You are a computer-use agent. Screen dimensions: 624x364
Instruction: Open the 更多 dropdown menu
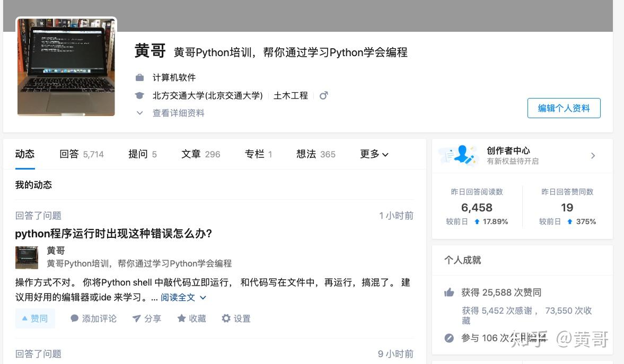pyautogui.click(x=374, y=154)
